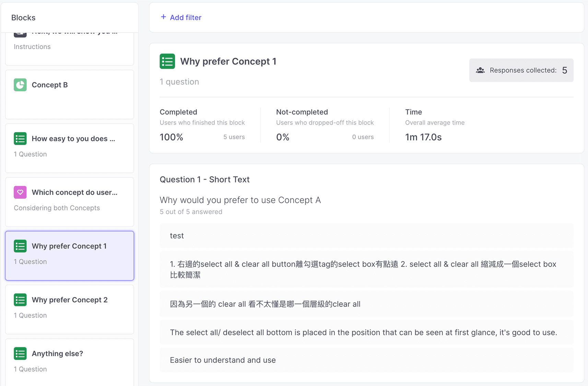The height and width of the screenshot is (386, 588).
Task: Click the Anything else? list icon
Action: (x=20, y=353)
